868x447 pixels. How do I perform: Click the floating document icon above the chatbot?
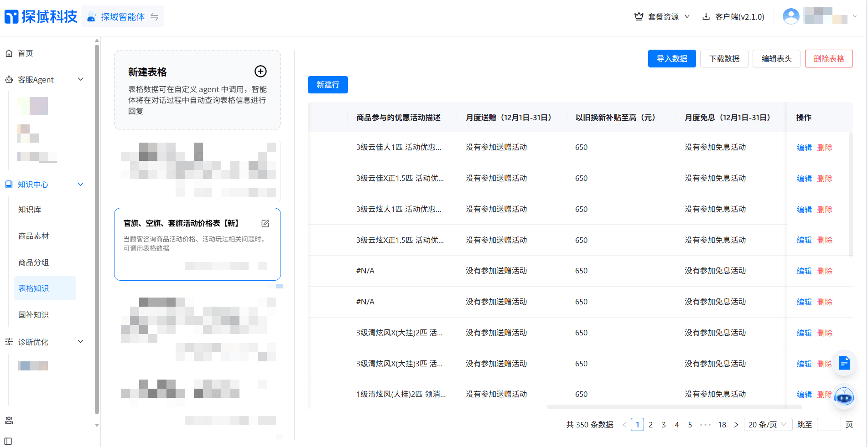(844, 363)
